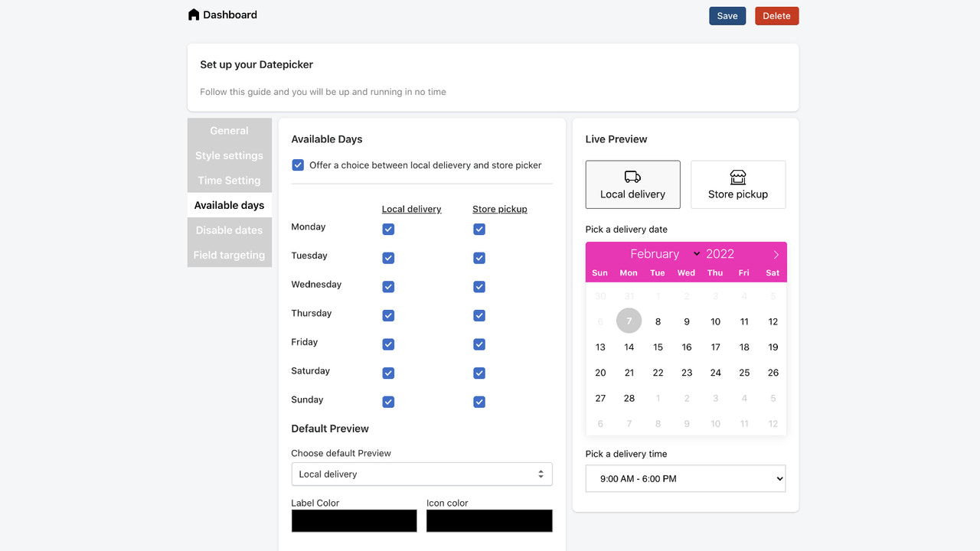Viewport: 980px width, 551px height.
Task: Uncheck the choice between delivery and pickup option
Action: 297,165
